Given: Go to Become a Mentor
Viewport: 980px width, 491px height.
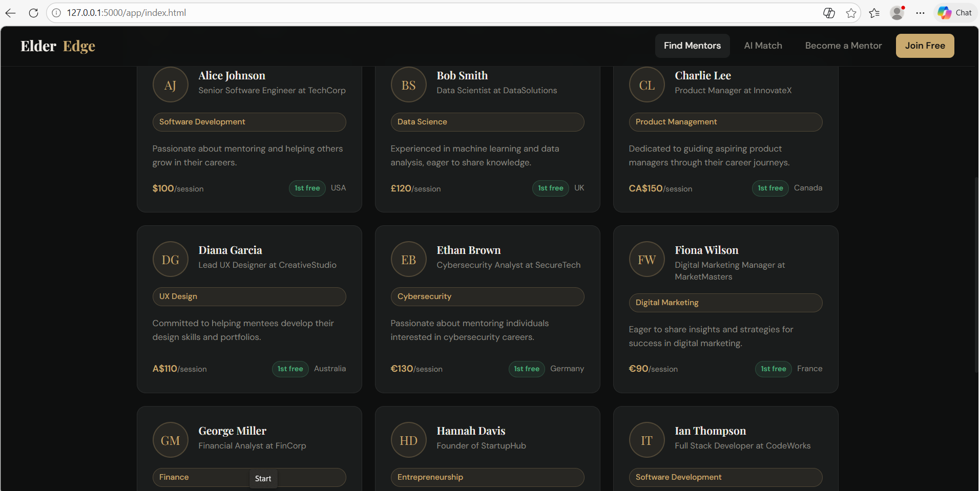Looking at the screenshot, I should point(843,46).
